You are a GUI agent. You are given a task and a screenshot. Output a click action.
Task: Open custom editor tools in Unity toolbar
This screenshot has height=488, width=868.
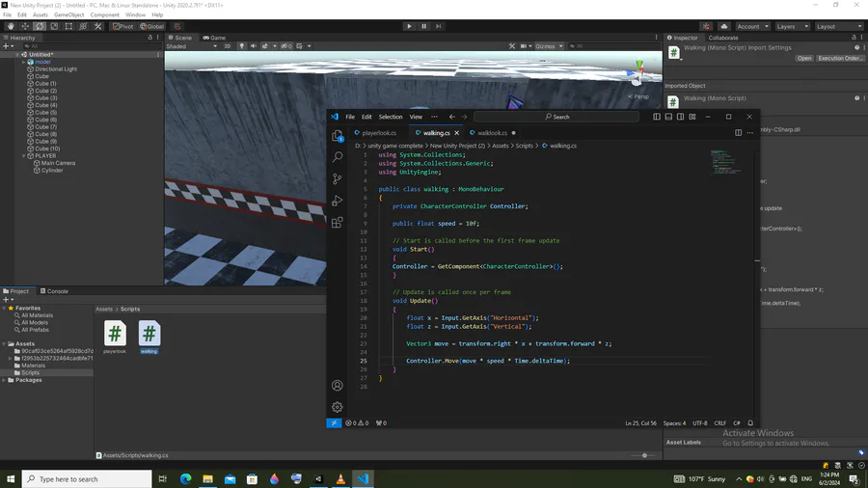click(98, 26)
